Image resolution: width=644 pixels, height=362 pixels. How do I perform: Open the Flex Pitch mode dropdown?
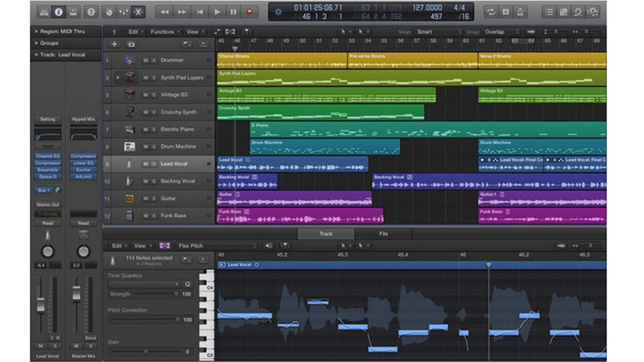[x=217, y=246]
